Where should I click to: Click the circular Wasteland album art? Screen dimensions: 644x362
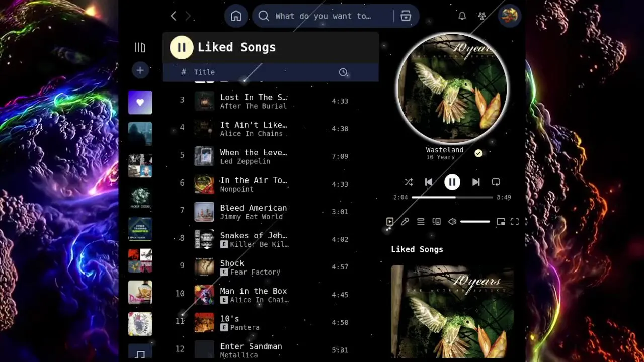[452, 89]
